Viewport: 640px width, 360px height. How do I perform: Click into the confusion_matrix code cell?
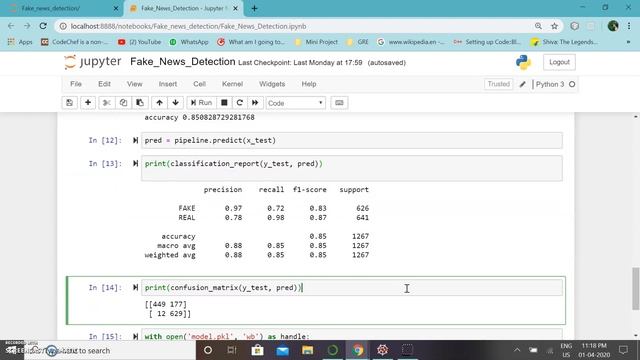tap(352, 288)
